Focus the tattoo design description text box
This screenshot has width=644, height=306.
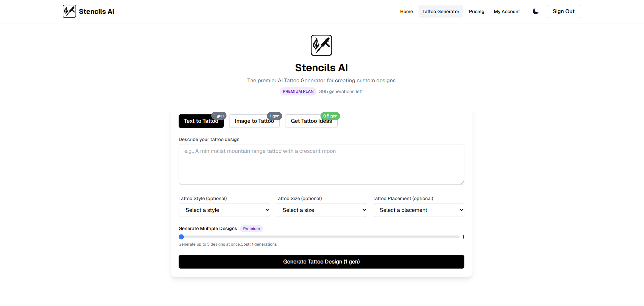click(321, 164)
